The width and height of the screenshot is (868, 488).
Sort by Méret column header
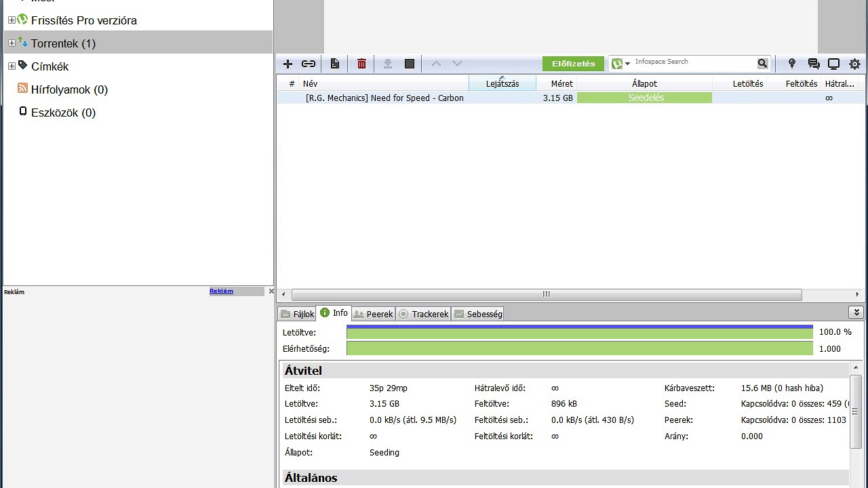557,83
